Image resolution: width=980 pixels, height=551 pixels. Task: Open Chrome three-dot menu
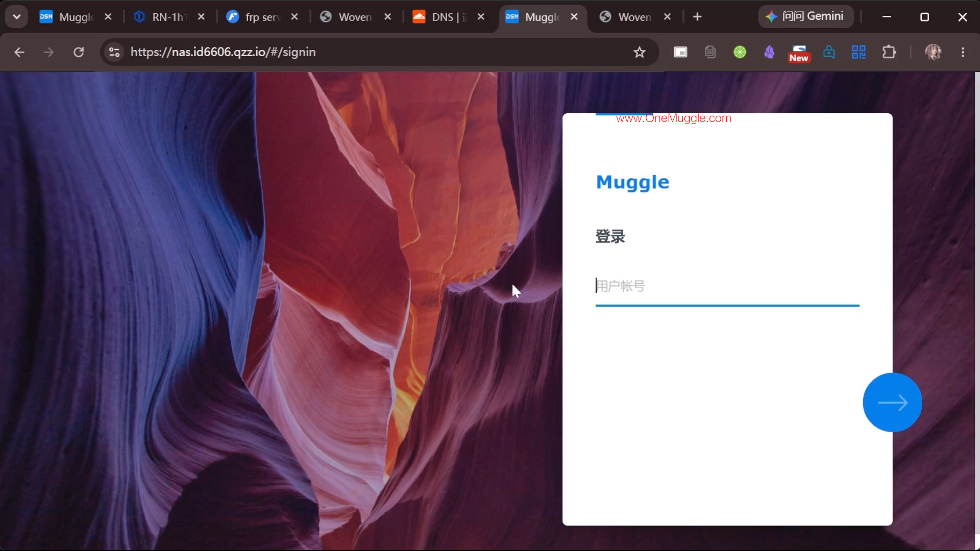tap(963, 52)
